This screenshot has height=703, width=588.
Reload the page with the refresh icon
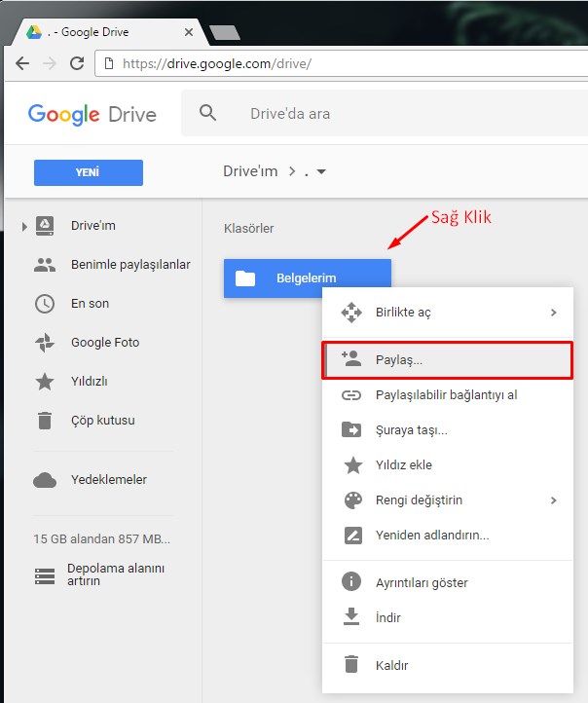(77, 64)
